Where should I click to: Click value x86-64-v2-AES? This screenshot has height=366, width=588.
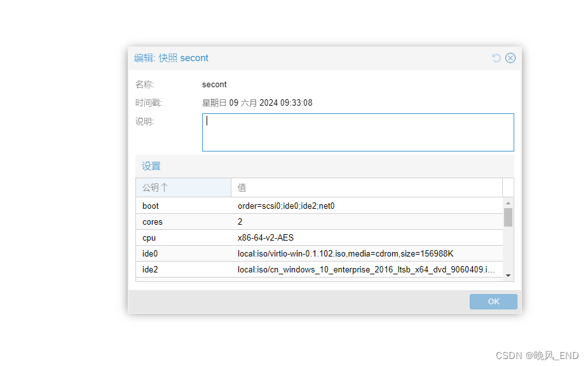point(266,237)
